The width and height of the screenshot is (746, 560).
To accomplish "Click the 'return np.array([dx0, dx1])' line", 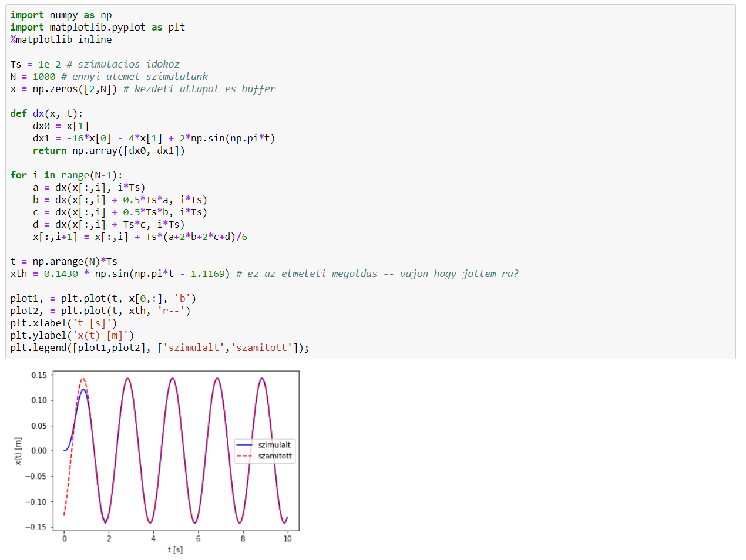I will tap(109, 150).
